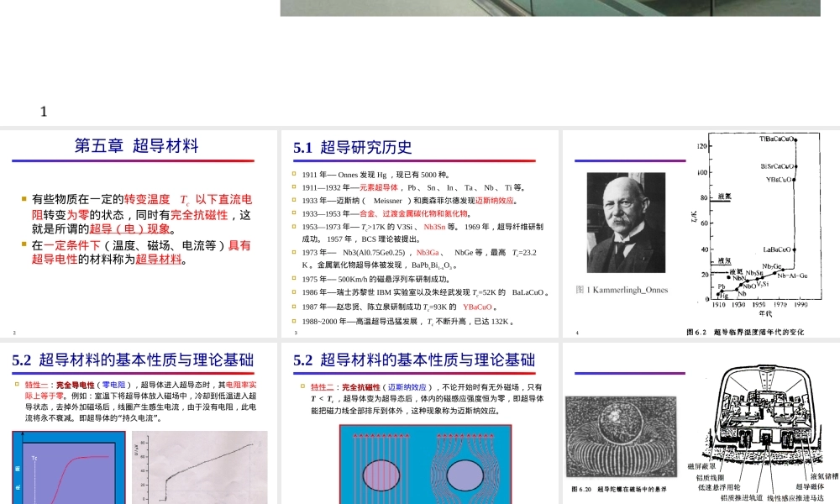Click the 超导磁体 label

tap(810, 486)
